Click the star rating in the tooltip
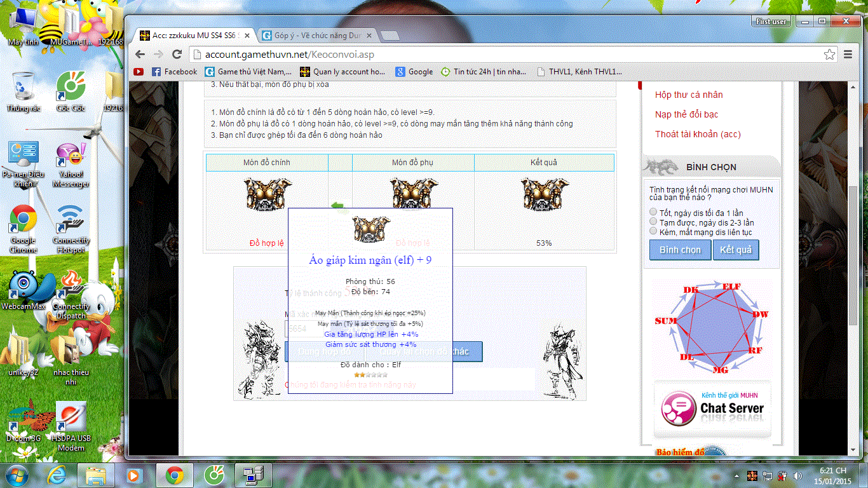This screenshot has height=488, width=868. pos(370,375)
